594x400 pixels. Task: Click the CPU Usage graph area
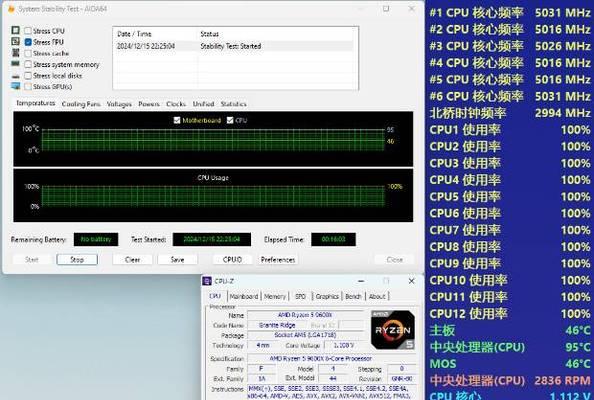tap(213, 195)
